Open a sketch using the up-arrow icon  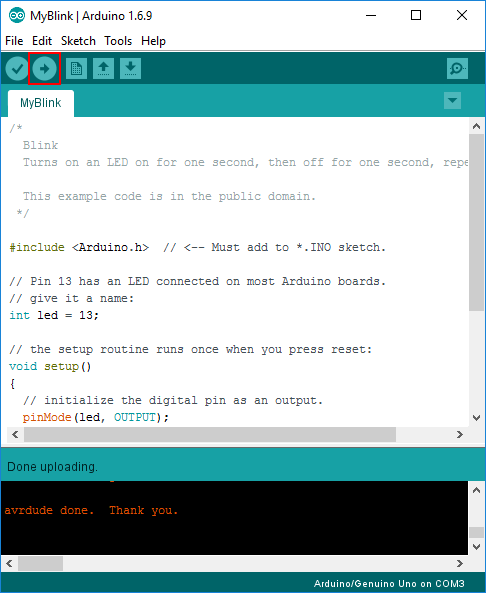pos(103,68)
